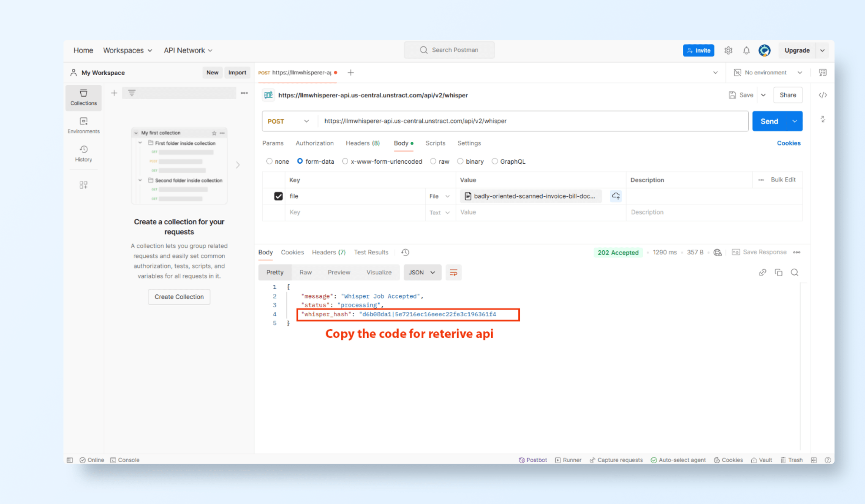Viewport: 865px width, 504px height.
Task: Search the response using magnifier icon
Action: point(794,273)
